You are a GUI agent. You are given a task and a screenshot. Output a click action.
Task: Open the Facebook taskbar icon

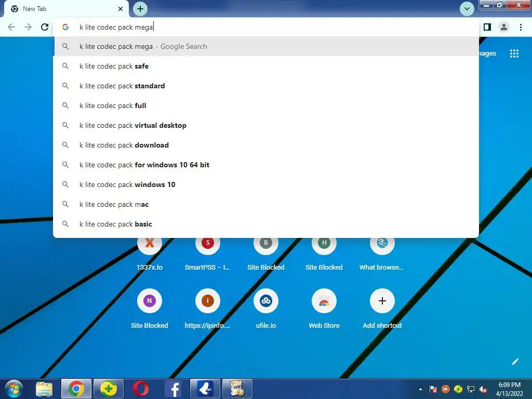click(174, 389)
